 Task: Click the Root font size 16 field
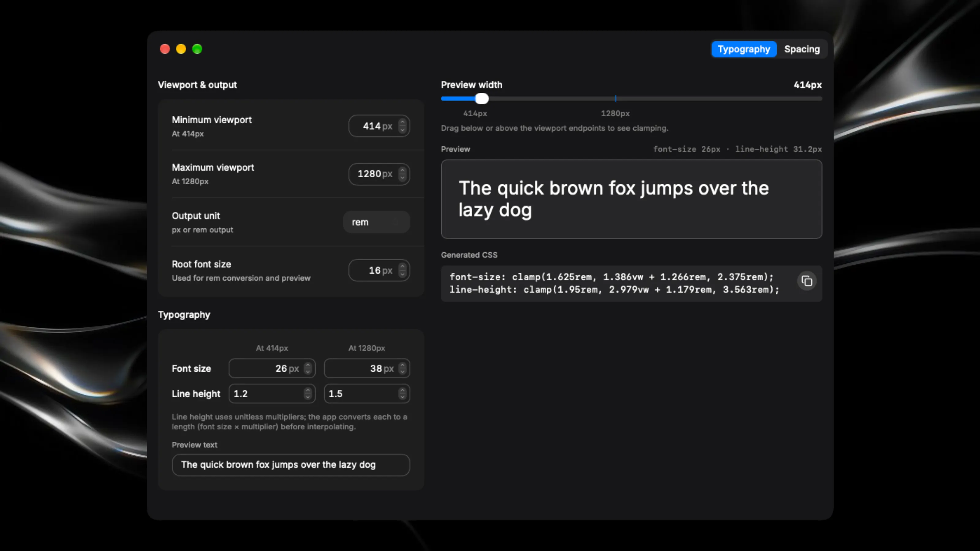coord(379,270)
